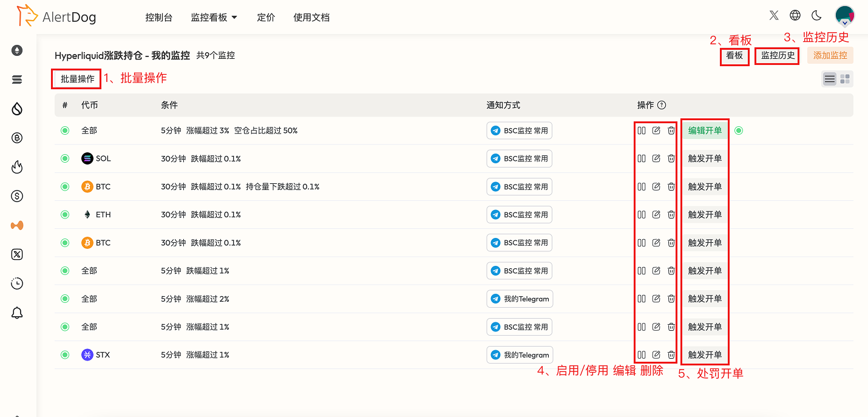Open the user avatar menu
Image resolution: width=868 pixels, height=417 pixels.
click(844, 16)
